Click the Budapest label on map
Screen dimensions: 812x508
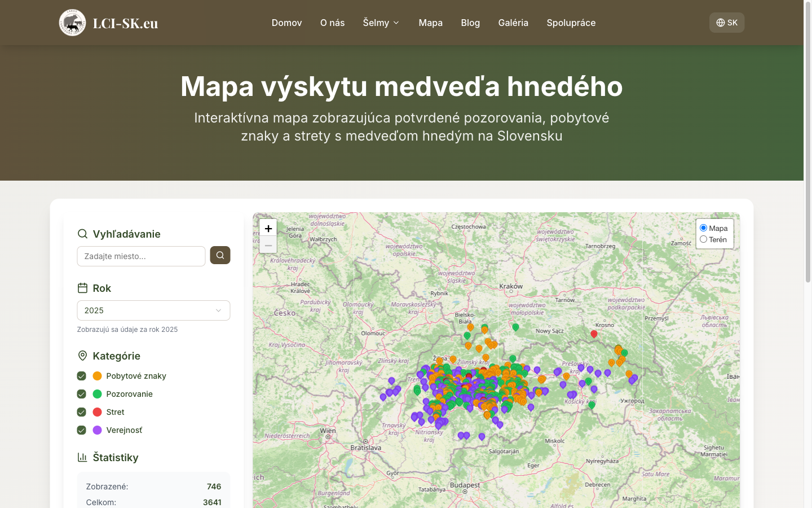pyautogui.click(x=465, y=485)
